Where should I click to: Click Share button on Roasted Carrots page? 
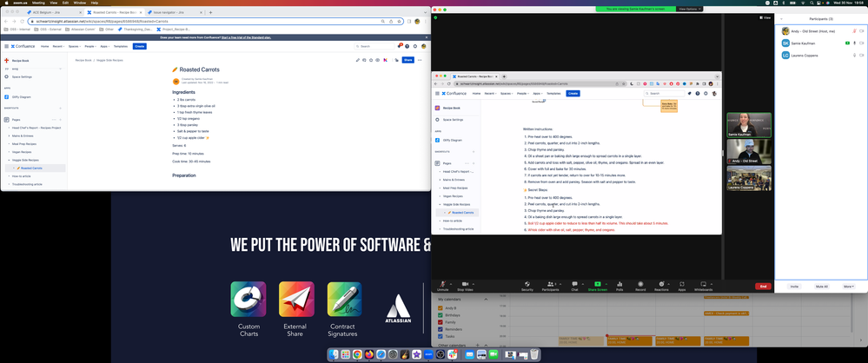[x=408, y=60]
